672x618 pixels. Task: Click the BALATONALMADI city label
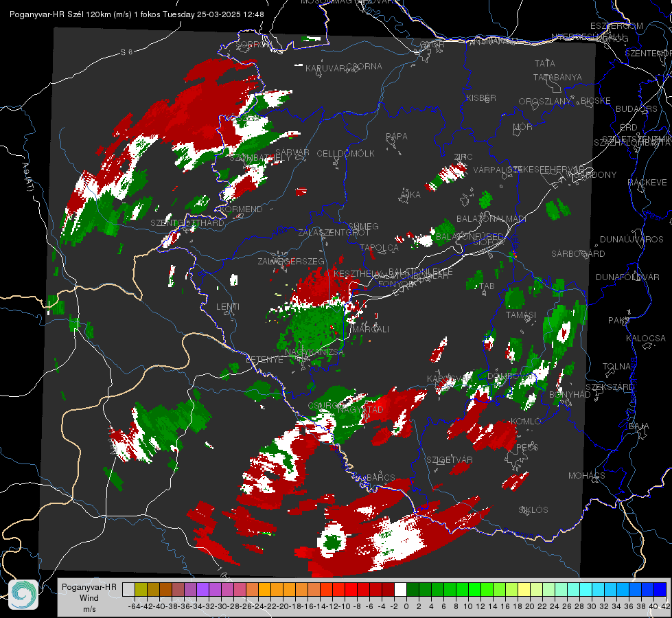(x=491, y=219)
